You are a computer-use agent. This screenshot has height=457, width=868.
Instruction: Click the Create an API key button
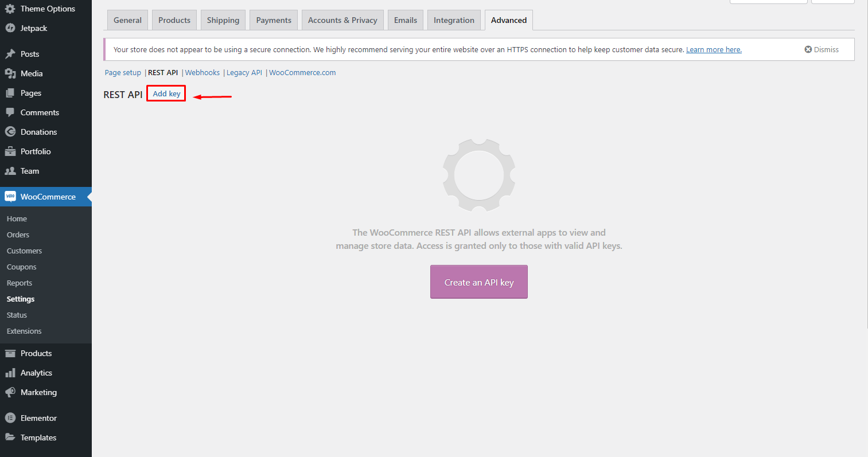pos(479,282)
